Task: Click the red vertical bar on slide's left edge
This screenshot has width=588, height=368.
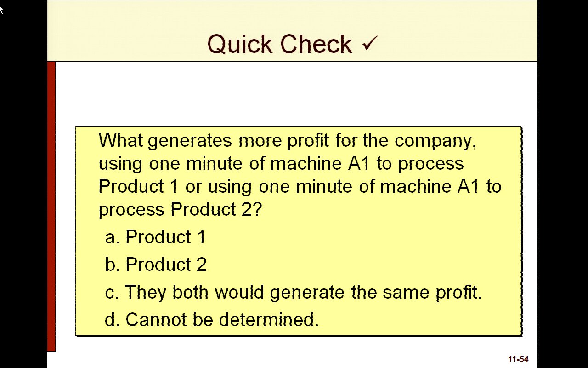Action: (x=51, y=207)
